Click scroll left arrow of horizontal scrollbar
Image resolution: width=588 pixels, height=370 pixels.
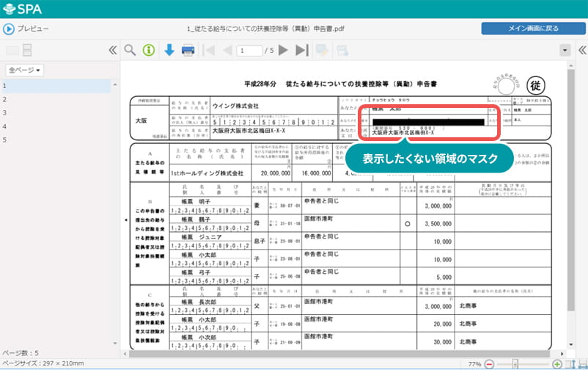(125, 354)
